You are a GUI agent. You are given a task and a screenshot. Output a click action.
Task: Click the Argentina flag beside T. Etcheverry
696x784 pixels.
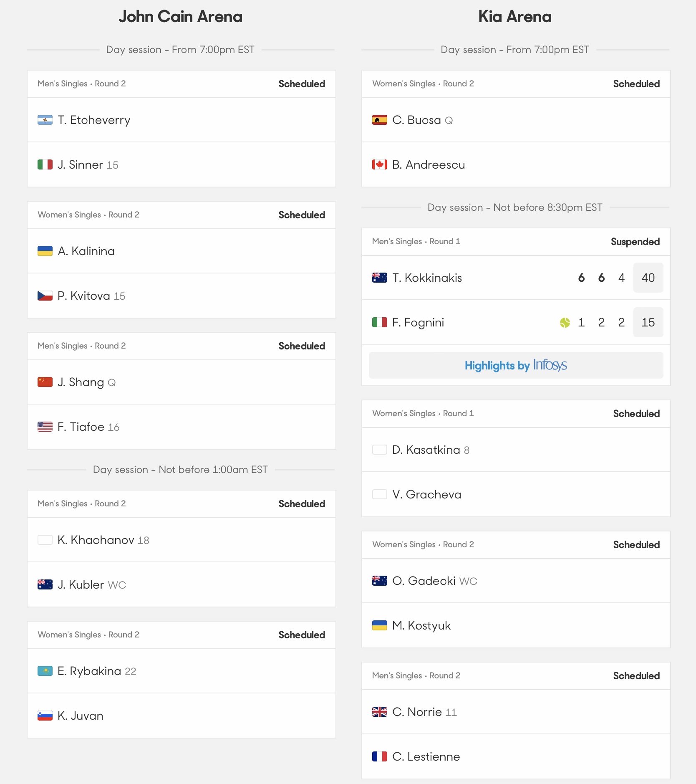pyautogui.click(x=45, y=120)
